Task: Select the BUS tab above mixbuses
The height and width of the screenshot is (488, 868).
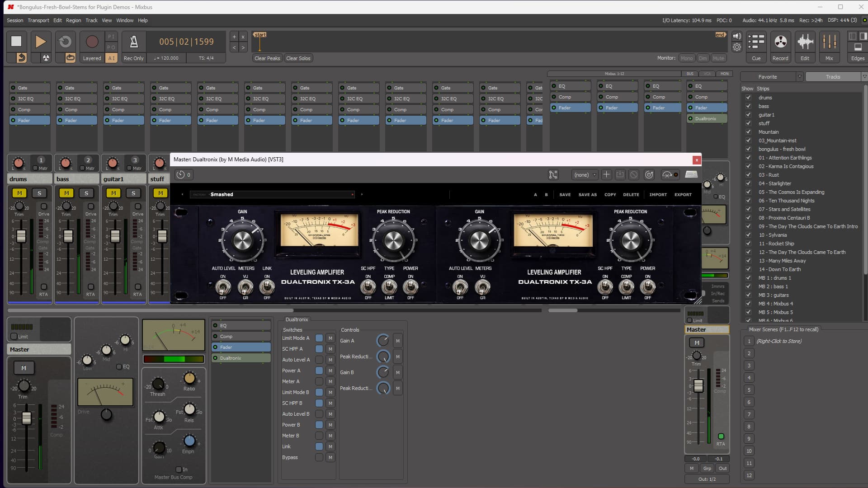Action: (x=690, y=74)
